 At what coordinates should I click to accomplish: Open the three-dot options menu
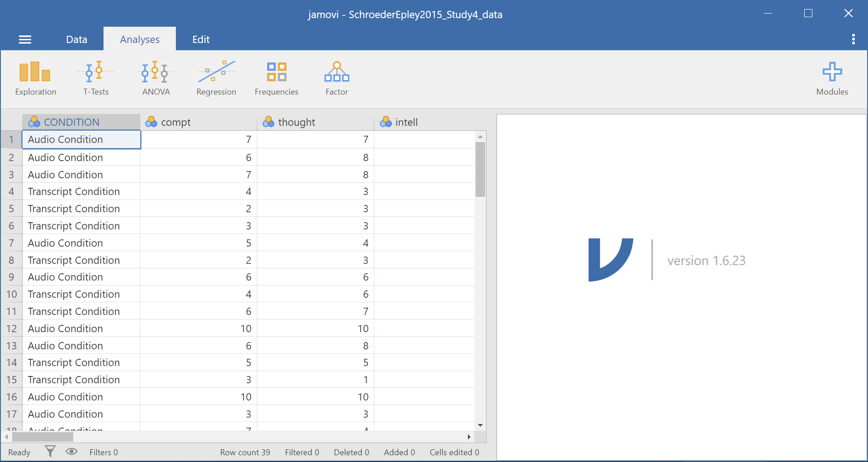(x=853, y=39)
